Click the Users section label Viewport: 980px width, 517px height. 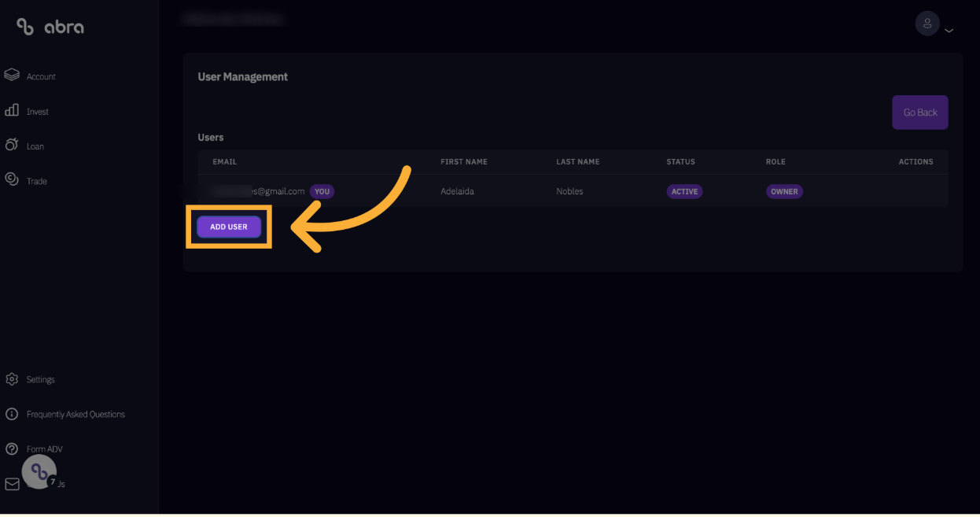pos(211,137)
